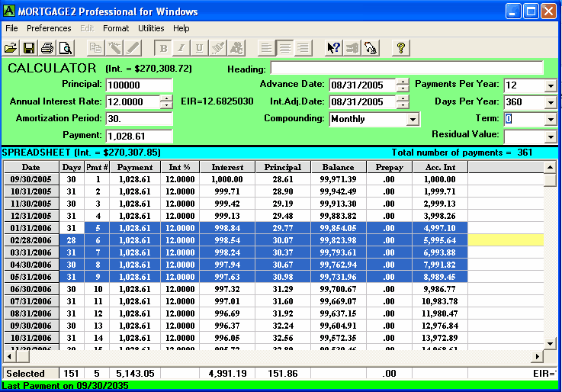Open Print Preview from the toolbar
The width and height of the screenshot is (562, 392).
(x=66, y=48)
